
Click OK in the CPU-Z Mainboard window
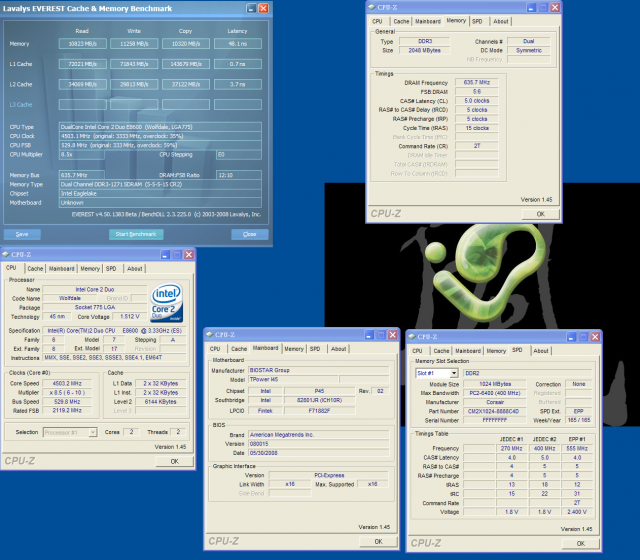coord(378,541)
